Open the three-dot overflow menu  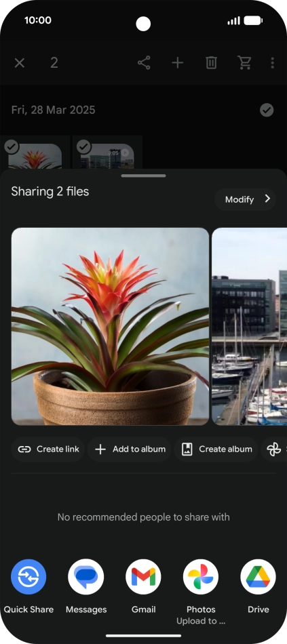[272, 63]
